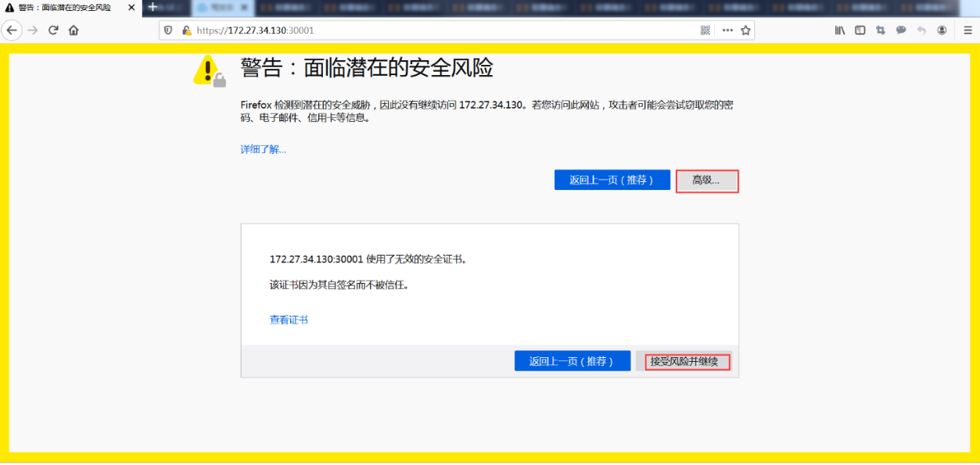Click the grey undo arrow toolbar icon
The height and width of the screenshot is (465, 980).
click(921, 30)
